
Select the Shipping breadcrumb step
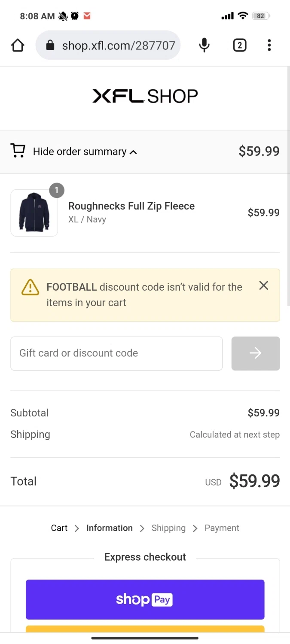click(x=168, y=528)
